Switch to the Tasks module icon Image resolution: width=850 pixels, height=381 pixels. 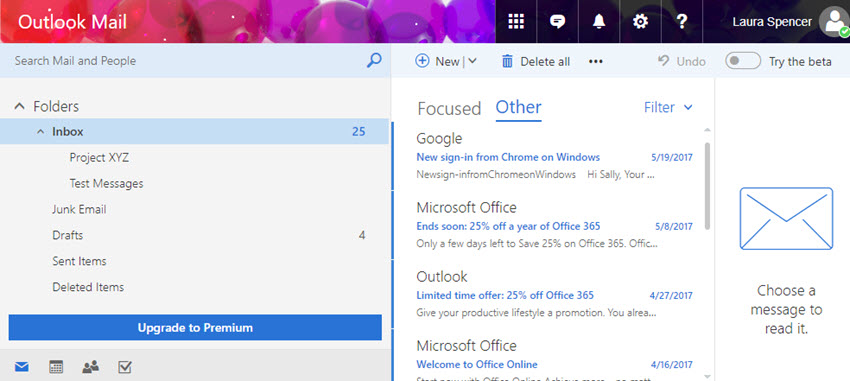tap(125, 367)
